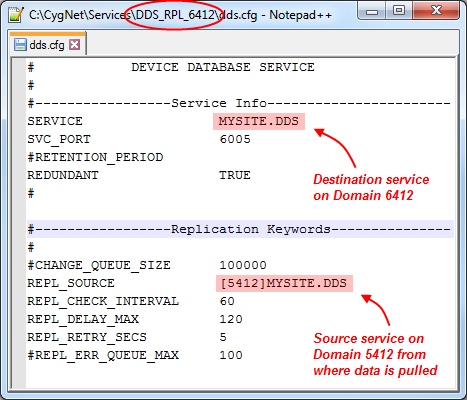Click the Notepad++ app icon in title bar
The height and width of the screenshot is (400, 467).
[x=16, y=15]
